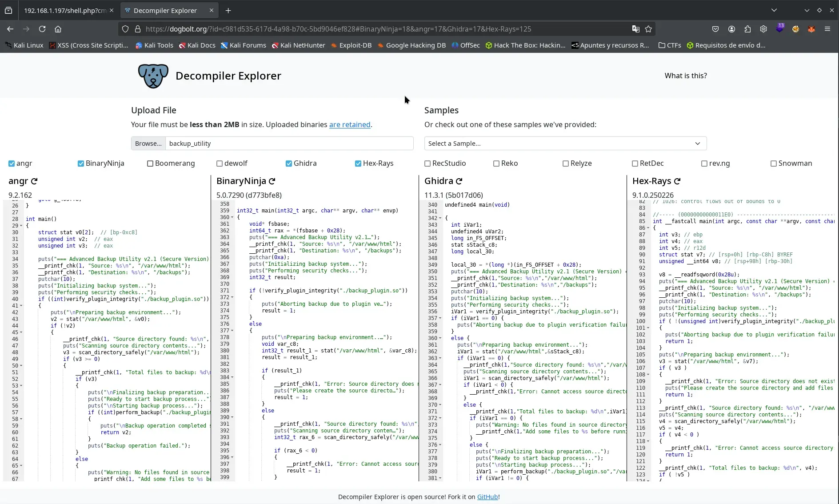Image resolution: width=839 pixels, height=504 pixels.
Task: Click the padlock site info icon
Action: pos(138,29)
